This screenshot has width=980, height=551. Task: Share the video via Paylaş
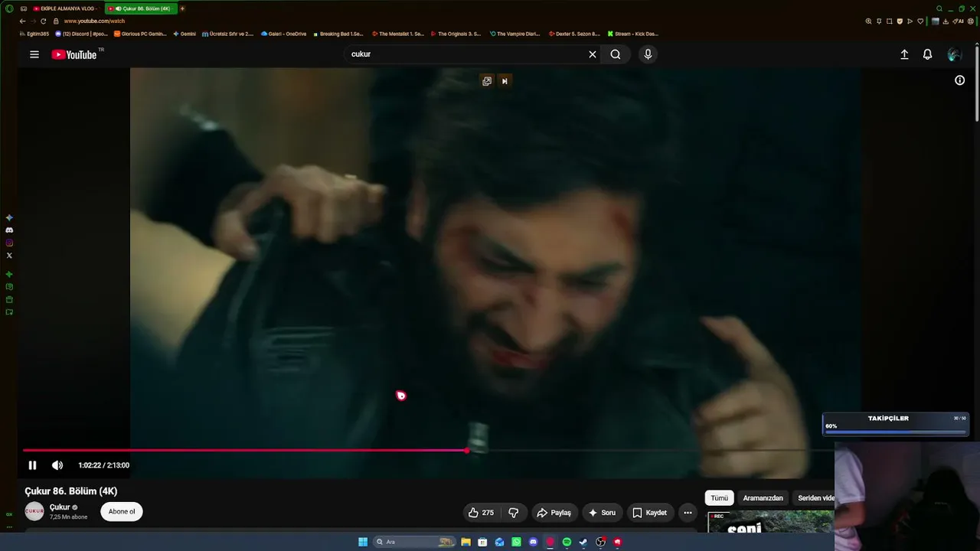point(554,513)
